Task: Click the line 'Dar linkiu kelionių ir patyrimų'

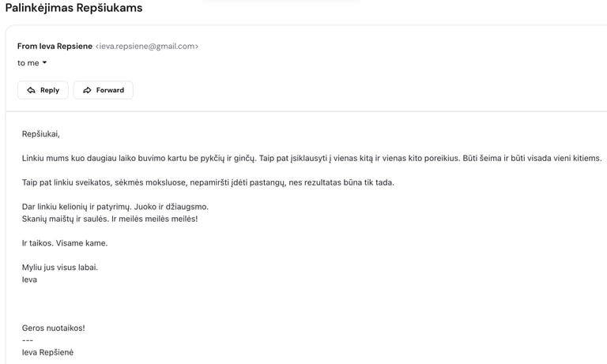Action: click(115, 206)
